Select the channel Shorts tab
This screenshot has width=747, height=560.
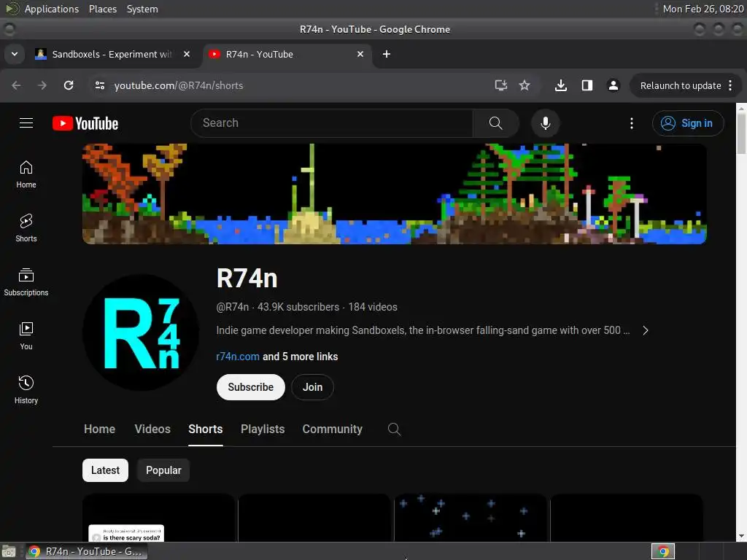pyautogui.click(x=205, y=429)
